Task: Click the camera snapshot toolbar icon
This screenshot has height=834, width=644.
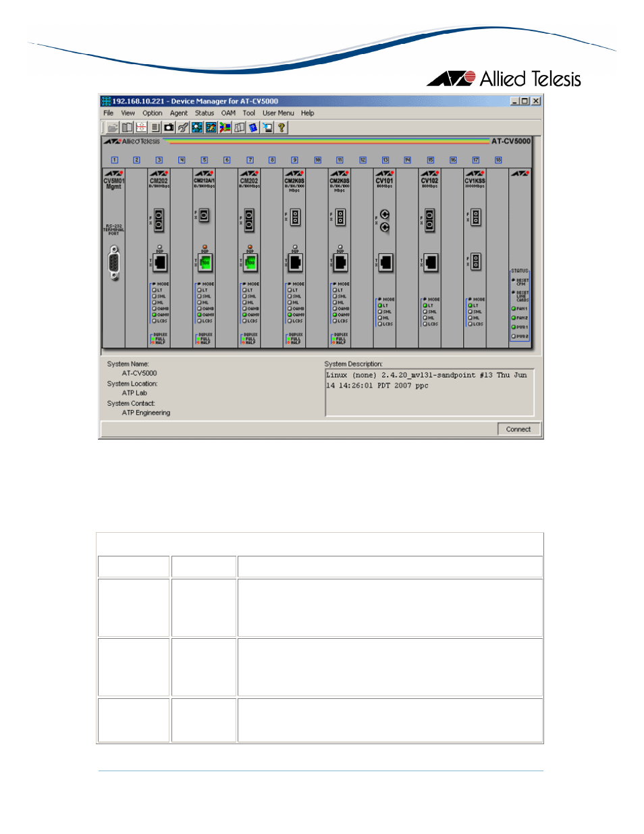Action: click(x=169, y=127)
